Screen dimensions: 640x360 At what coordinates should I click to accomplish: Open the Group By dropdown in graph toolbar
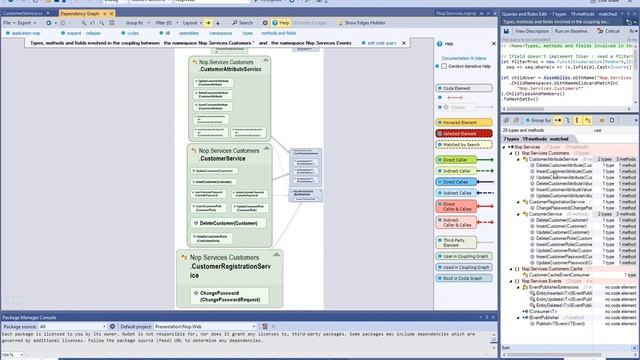click(138, 23)
